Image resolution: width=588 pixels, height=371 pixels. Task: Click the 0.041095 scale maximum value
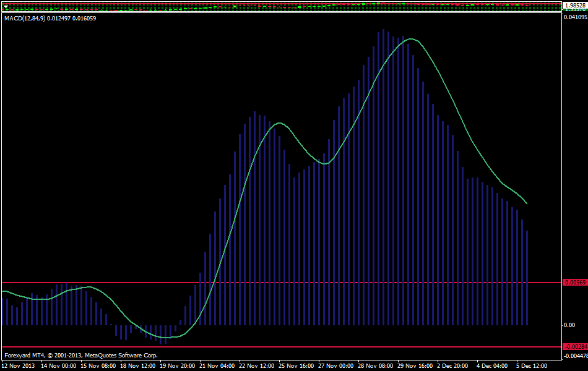(574, 17)
